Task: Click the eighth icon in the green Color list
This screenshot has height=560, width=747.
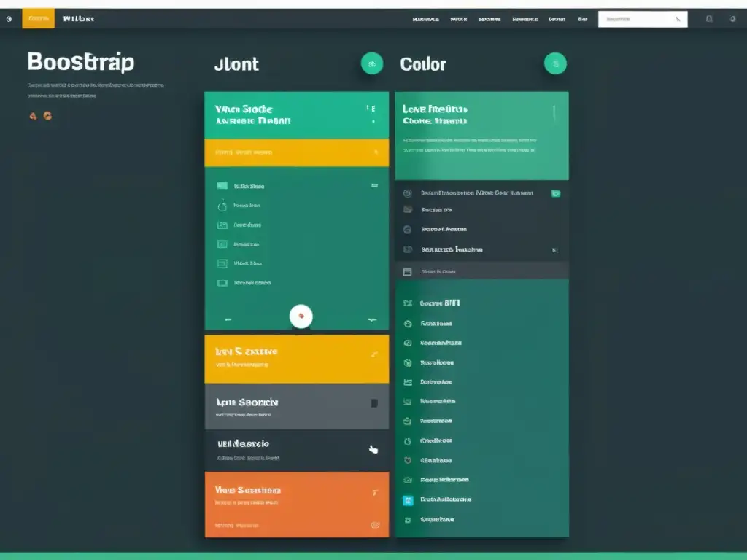Action: click(x=408, y=441)
